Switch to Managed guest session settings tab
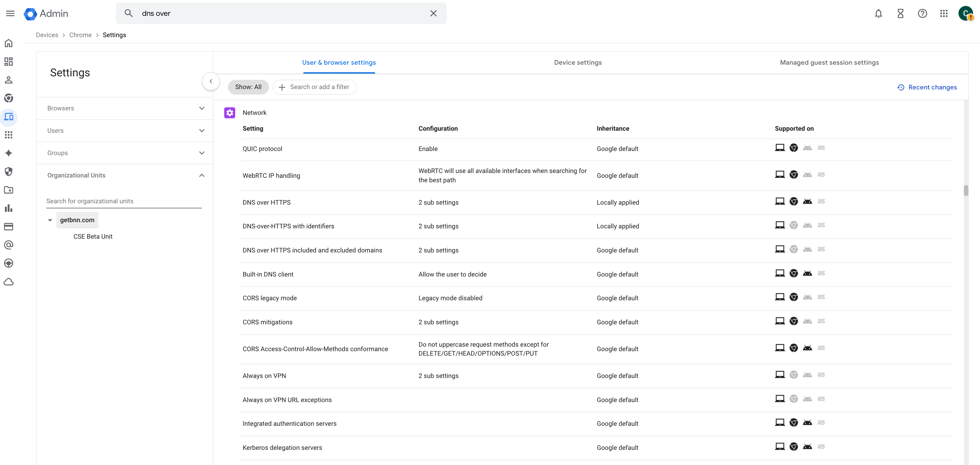 [829, 62]
